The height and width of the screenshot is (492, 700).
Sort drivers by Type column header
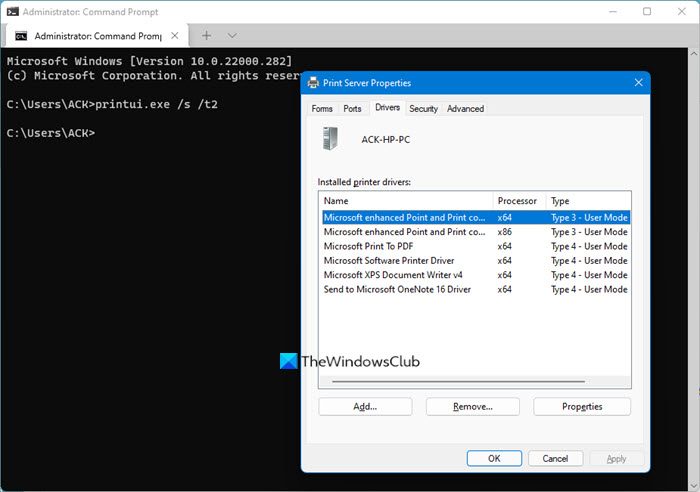pos(588,201)
